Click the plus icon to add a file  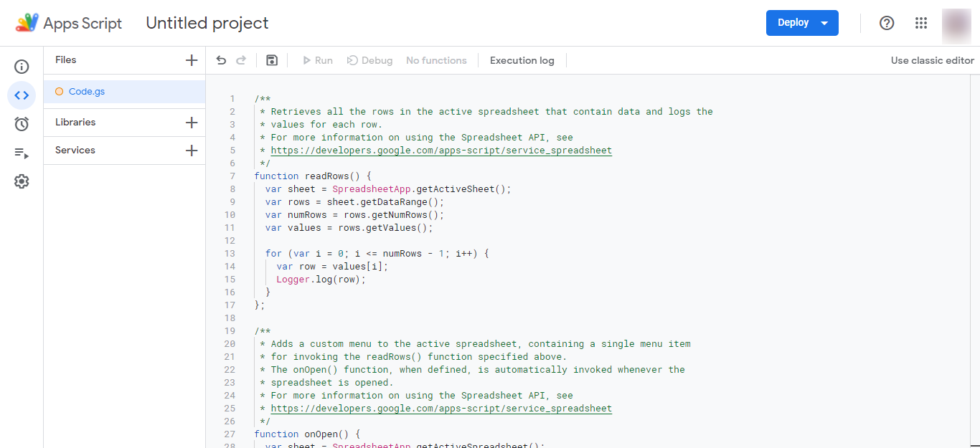pyautogui.click(x=192, y=60)
